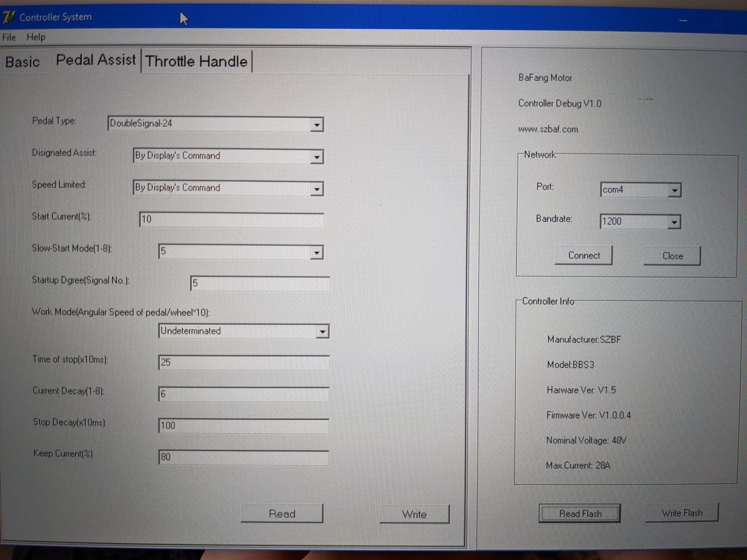This screenshot has width=747, height=560.
Task: Focus the Keep Current input field
Action: [244, 457]
